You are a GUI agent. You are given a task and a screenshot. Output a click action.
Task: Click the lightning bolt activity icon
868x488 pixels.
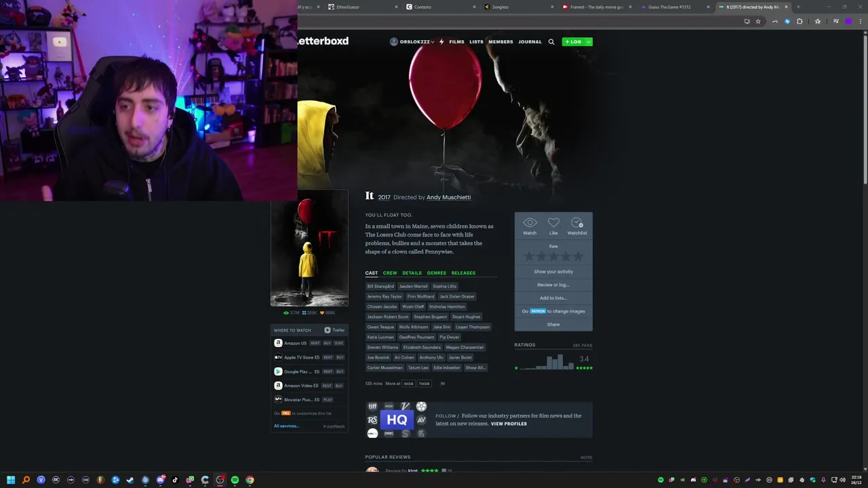pyautogui.click(x=441, y=42)
